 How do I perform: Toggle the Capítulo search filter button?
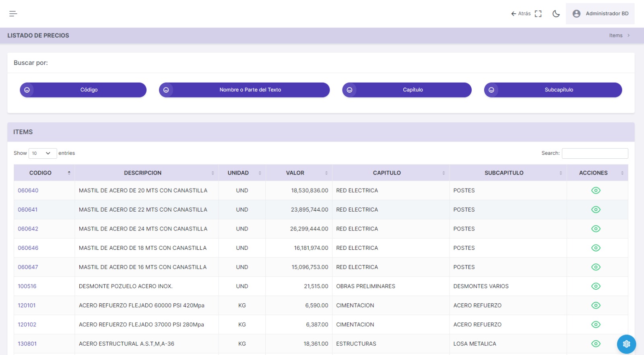(x=407, y=90)
